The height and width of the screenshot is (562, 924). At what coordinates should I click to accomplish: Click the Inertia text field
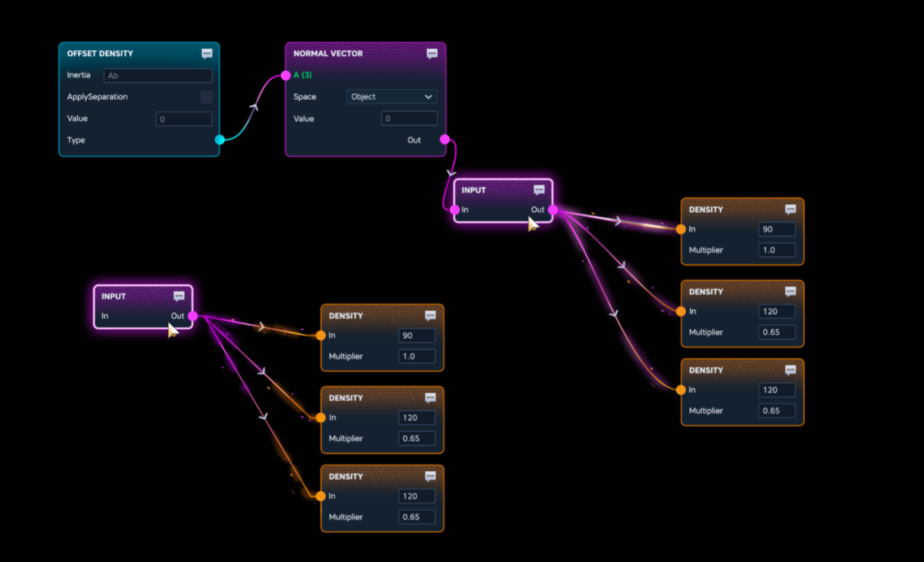[158, 75]
